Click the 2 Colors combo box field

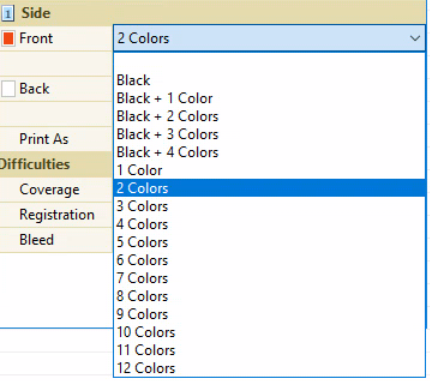(x=269, y=38)
